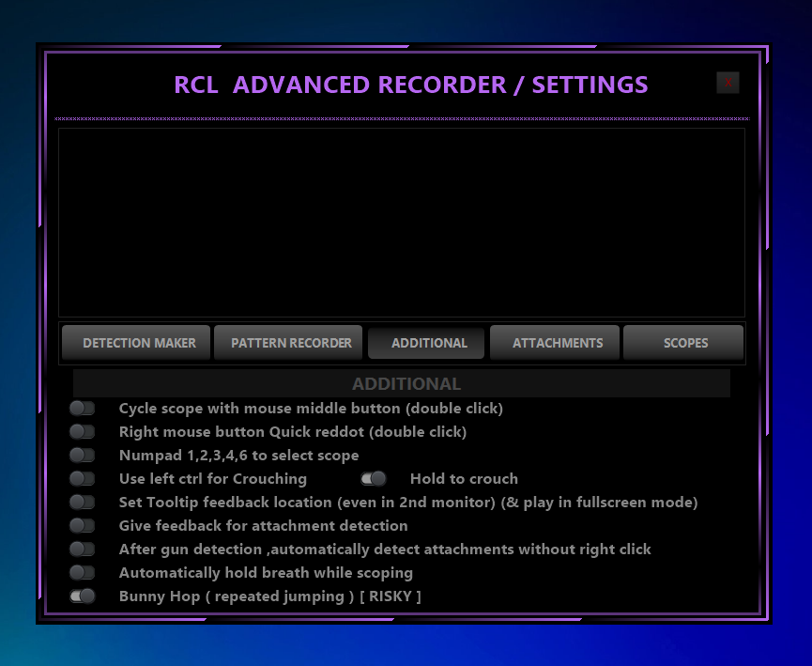Enable feedback for attachment detection
The width and height of the screenshot is (812, 666).
point(83,525)
